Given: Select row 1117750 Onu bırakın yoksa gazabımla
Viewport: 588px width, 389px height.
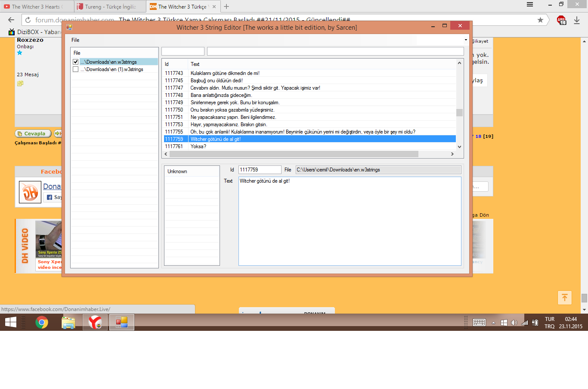Looking at the screenshot, I should [x=309, y=110].
